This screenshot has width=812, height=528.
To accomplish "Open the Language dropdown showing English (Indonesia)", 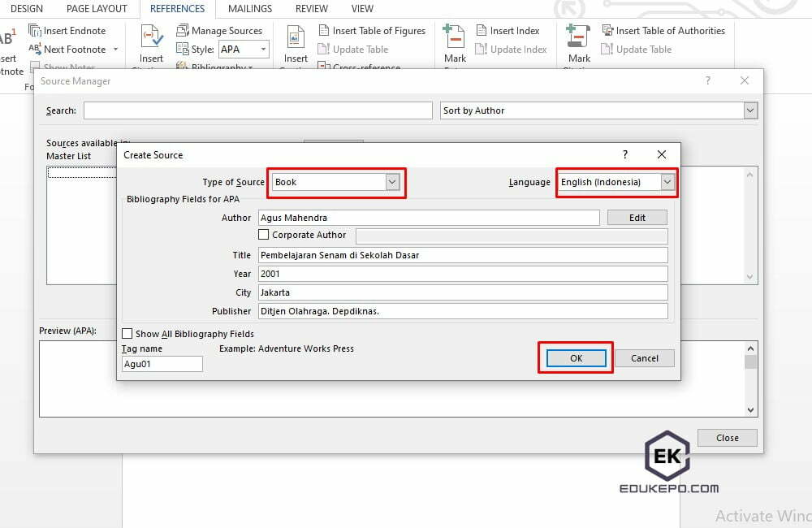I will click(667, 182).
